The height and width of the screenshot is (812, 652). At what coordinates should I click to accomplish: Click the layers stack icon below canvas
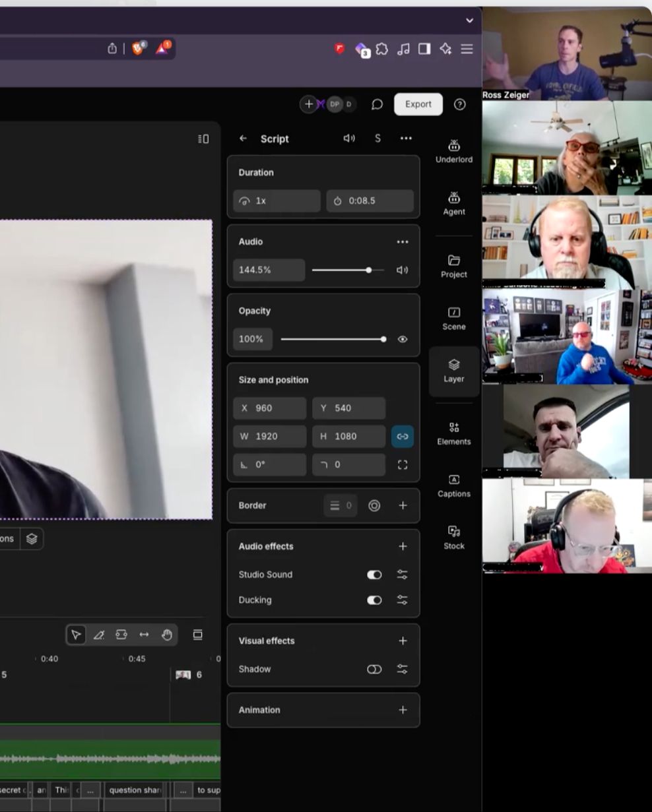pos(32,539)
